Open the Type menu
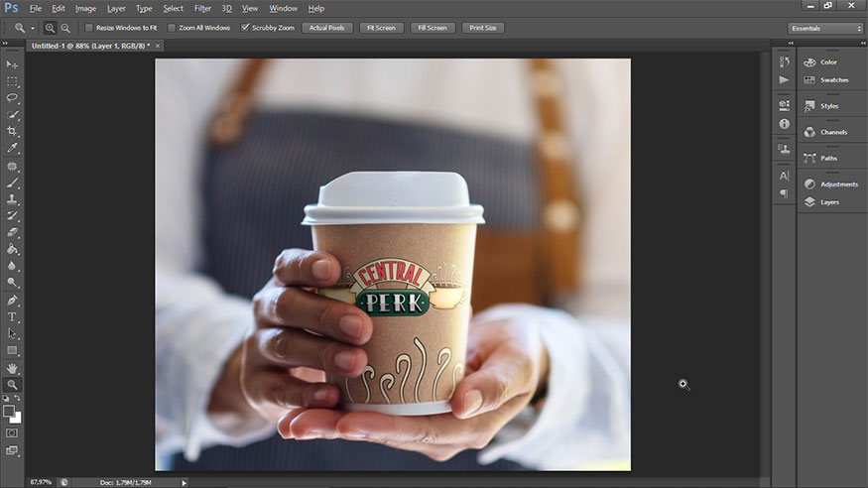The image size is (868, 488). click(x=144, y=8)
